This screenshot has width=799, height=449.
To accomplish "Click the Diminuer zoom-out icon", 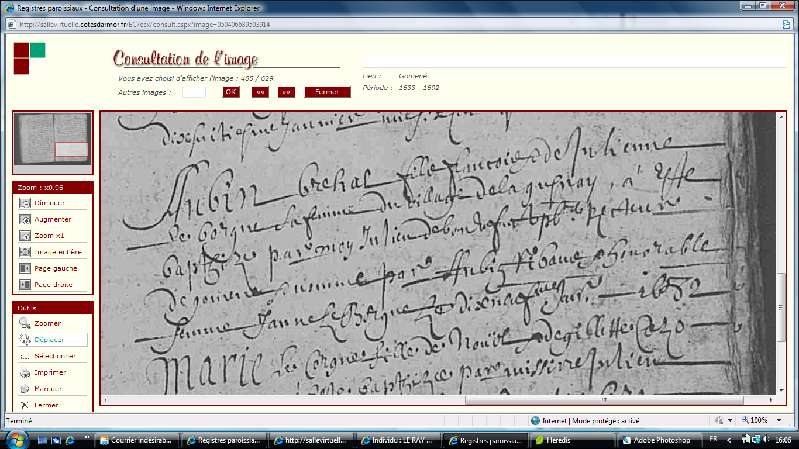I will (x=24, y=203).
